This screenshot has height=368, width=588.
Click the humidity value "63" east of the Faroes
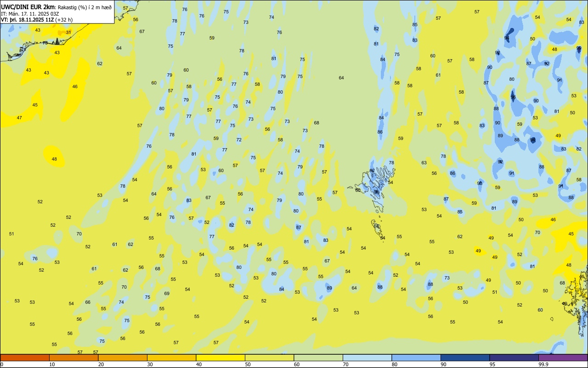point(424,163)
